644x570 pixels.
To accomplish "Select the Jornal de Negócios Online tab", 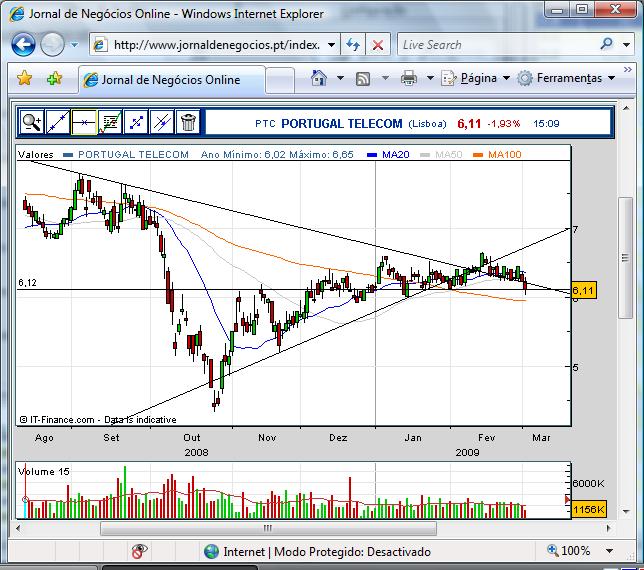I will pyautogui.click(x=171, y=80).
